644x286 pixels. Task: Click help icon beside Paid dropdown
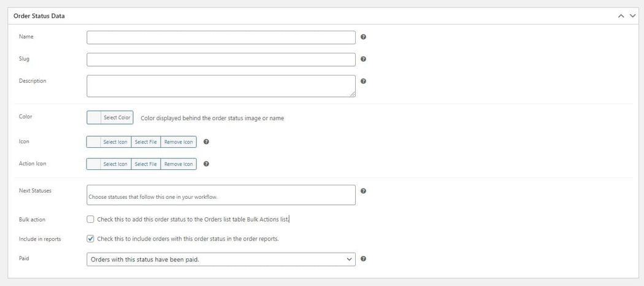pos(363,259)
